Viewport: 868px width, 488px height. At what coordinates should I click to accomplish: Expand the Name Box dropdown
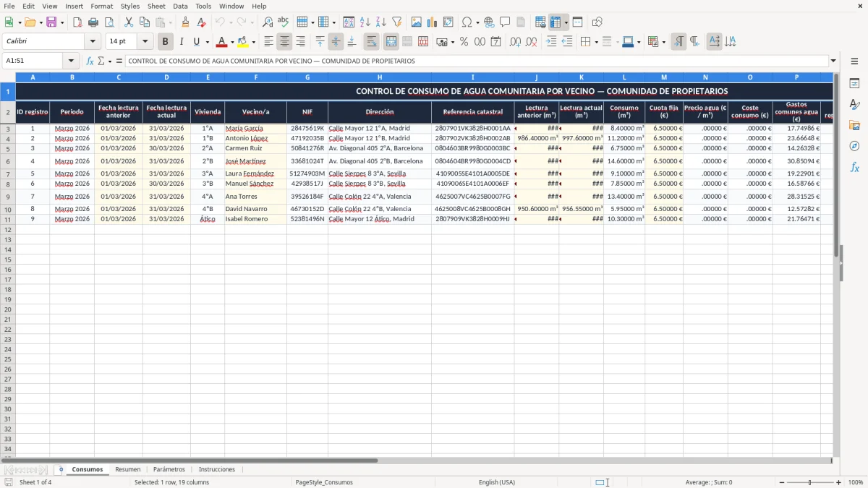tap(71, 61)
